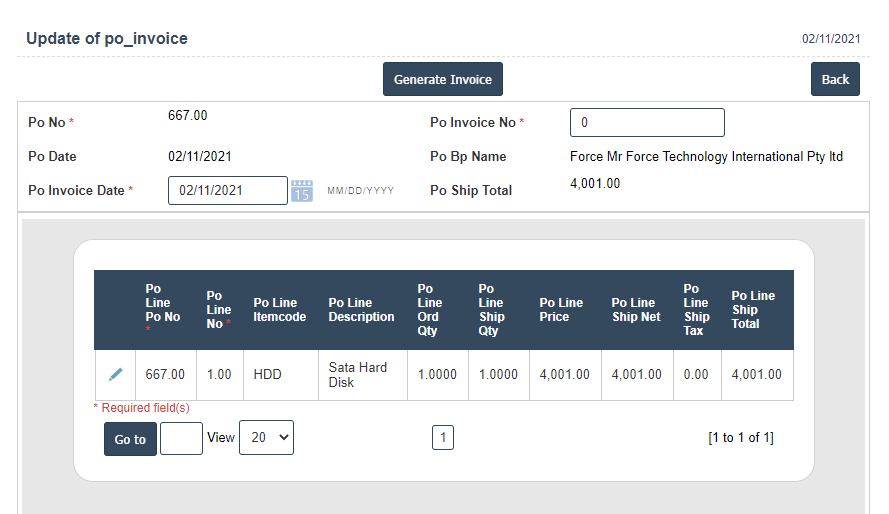Click the Po Line Ord Qty header
This screenshot has height=514, width=889.
coord(430,310)
